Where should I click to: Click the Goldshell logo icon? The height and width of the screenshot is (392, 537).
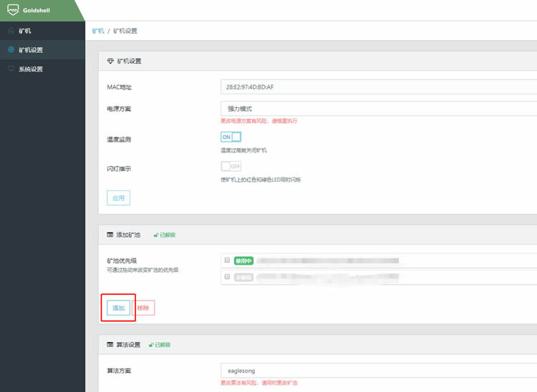[x=12, y=10]
